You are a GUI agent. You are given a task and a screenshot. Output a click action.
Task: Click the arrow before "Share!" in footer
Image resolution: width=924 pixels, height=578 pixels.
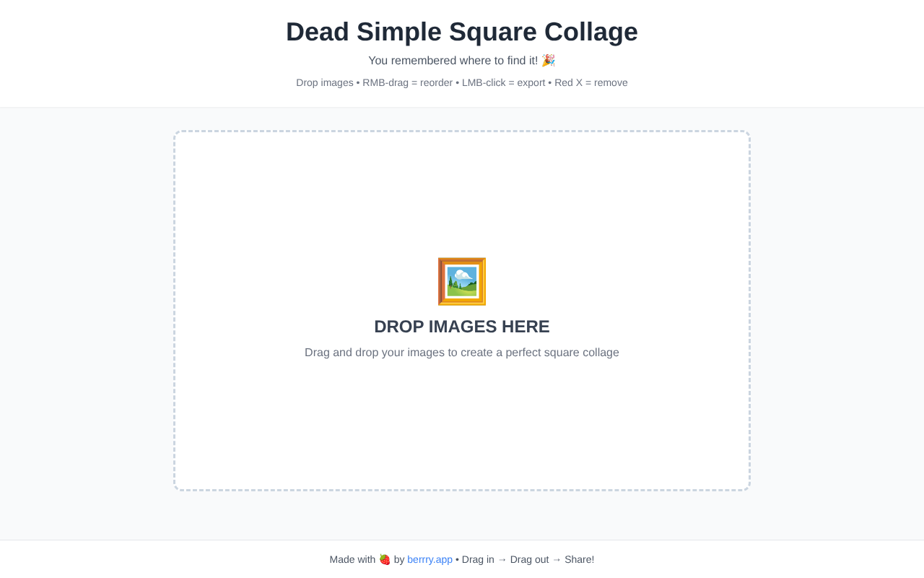coord(557,559)
